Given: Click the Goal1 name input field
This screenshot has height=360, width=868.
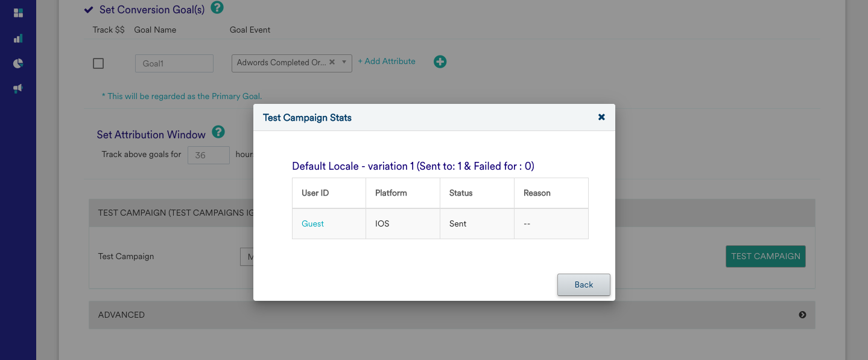Looking at the screenshot, I should [174, 63].
